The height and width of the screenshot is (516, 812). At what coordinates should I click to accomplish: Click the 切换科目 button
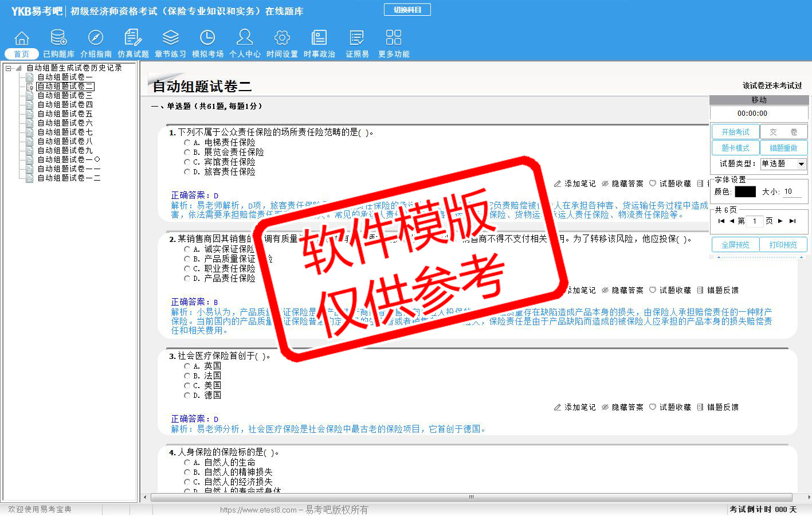coord(407,10)
